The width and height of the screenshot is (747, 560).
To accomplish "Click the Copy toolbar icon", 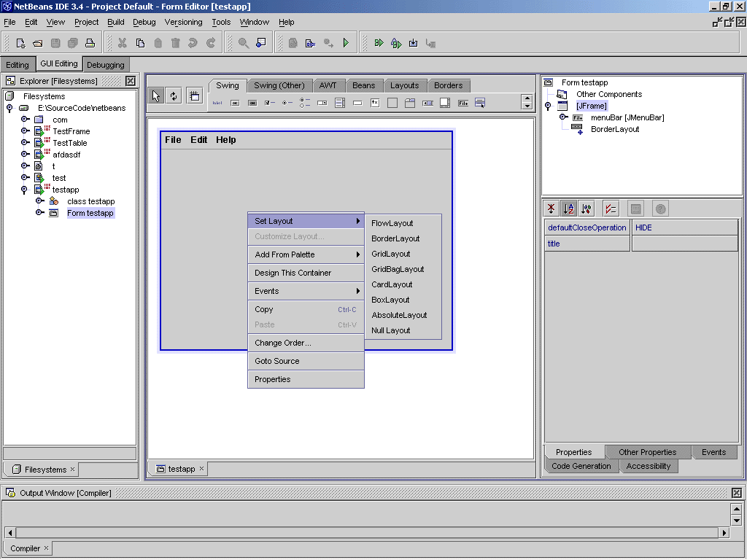I will point(140,43).
